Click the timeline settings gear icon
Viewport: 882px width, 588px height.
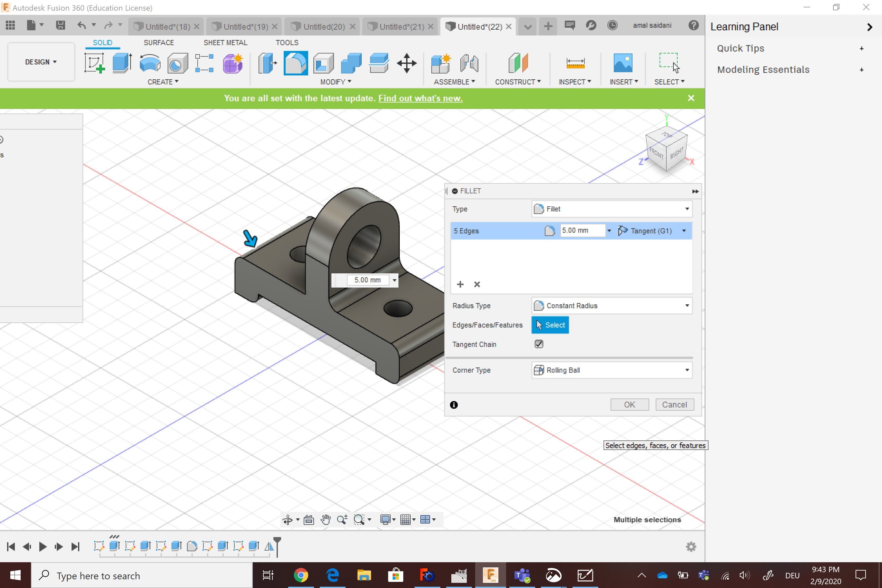(x=691, y=547)
